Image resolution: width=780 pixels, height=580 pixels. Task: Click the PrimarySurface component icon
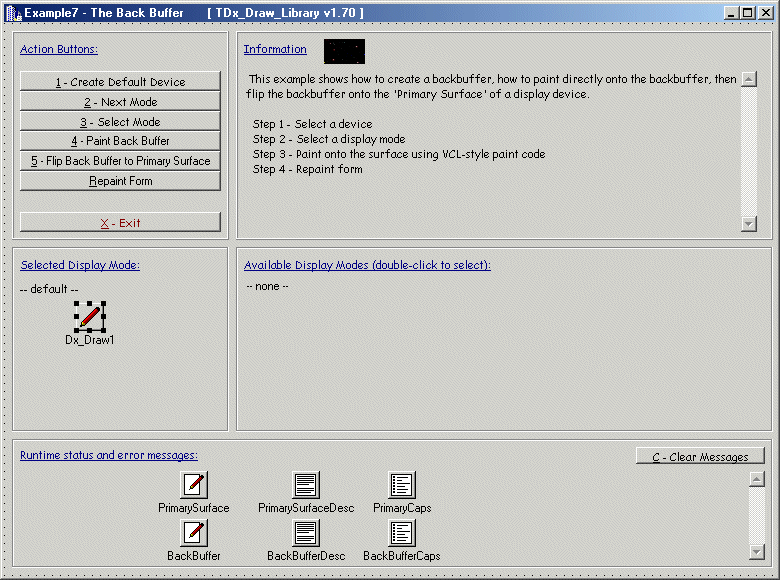[194, 485]
